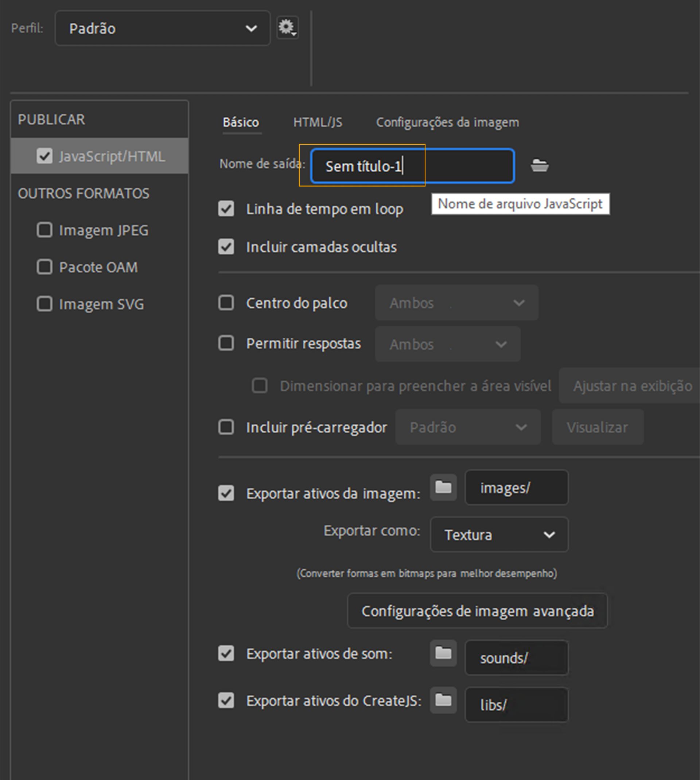This screenshot has width=700, height=780.
Task: Uncheck Incluir camadas ocultas
Action: [x=226, y=247]
